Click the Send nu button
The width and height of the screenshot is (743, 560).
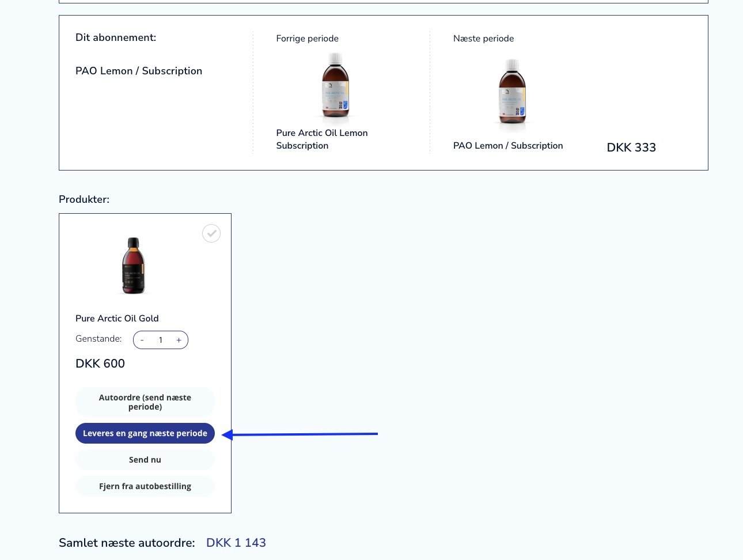[145, 460]
